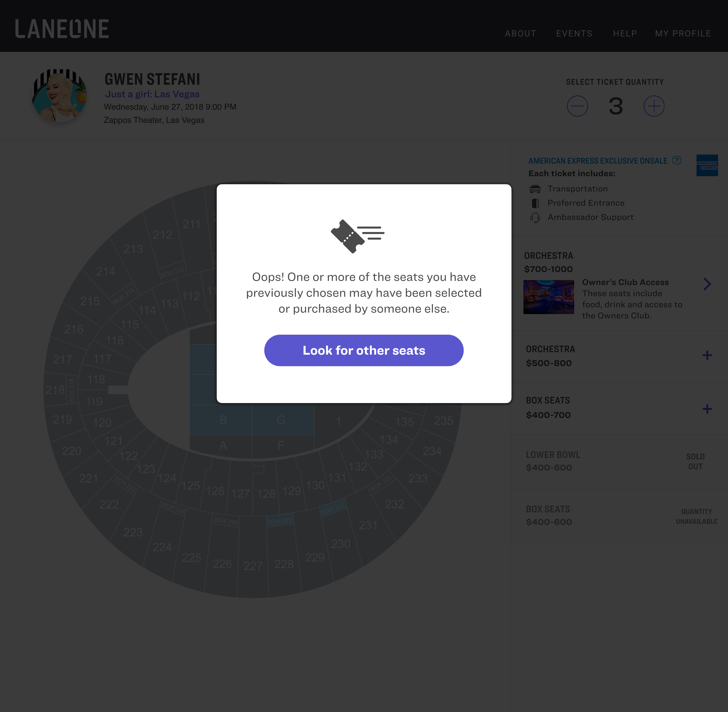728x712 pixels.
Task: Open the About menu item
Action: (x=520, y=34)
